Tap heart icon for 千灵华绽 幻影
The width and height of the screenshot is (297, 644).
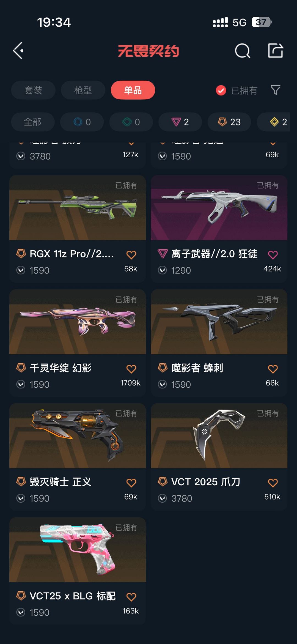[131, 369]
